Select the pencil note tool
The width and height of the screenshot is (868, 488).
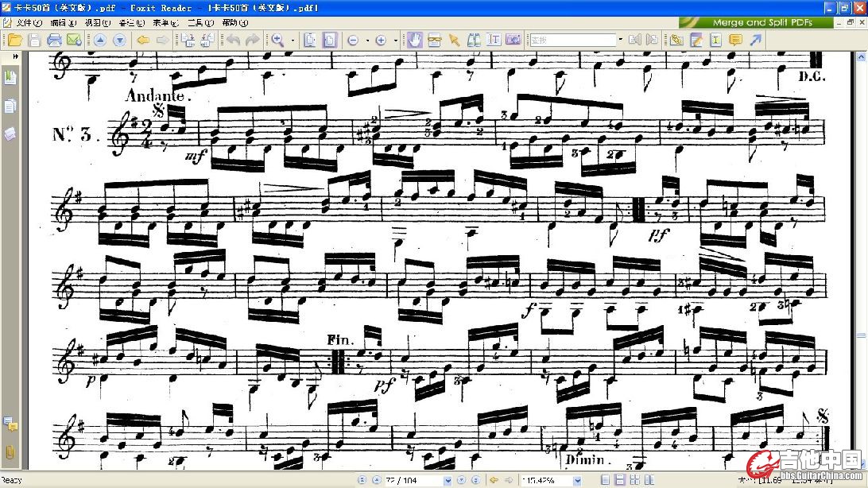click(696, 40)
